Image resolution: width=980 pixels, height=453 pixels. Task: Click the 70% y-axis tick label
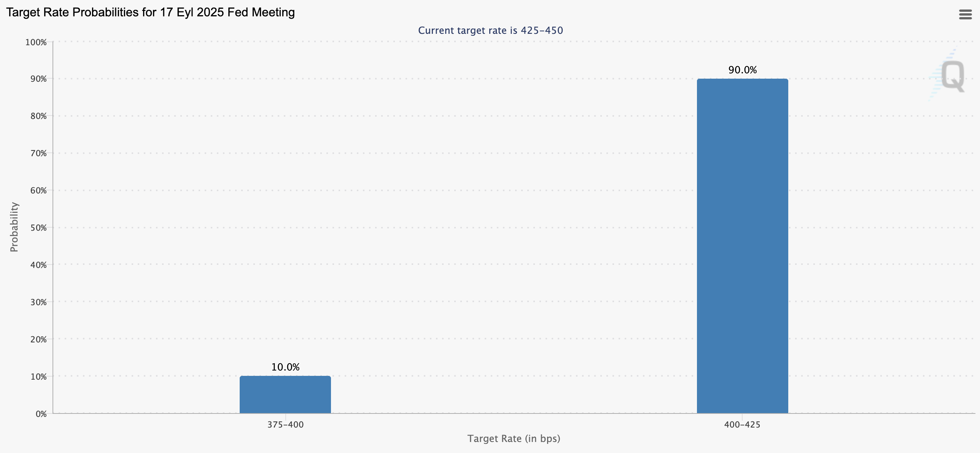coord(38,153)
